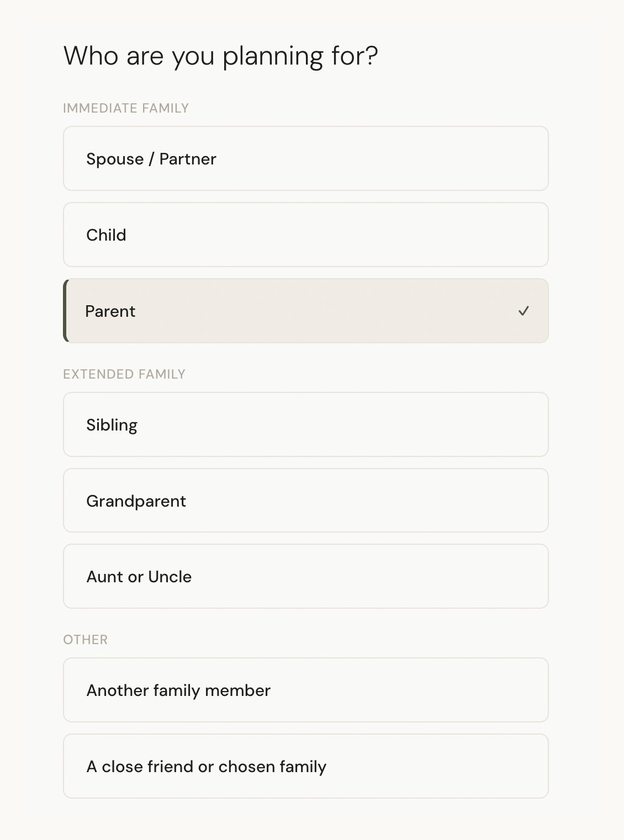The image size is (624, 840).
Task: Select the middle Extended Family option
Action: tap(305, 501)
